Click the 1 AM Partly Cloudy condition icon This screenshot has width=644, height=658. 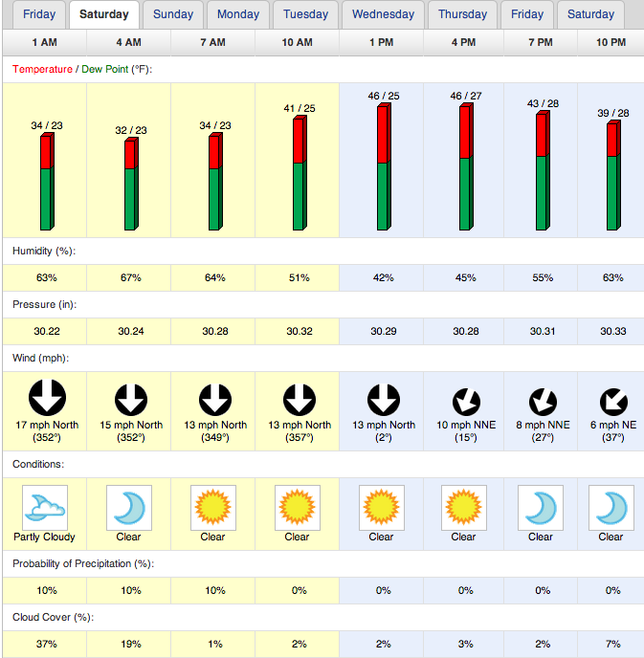pyautogui.click(x=45, y=508)
